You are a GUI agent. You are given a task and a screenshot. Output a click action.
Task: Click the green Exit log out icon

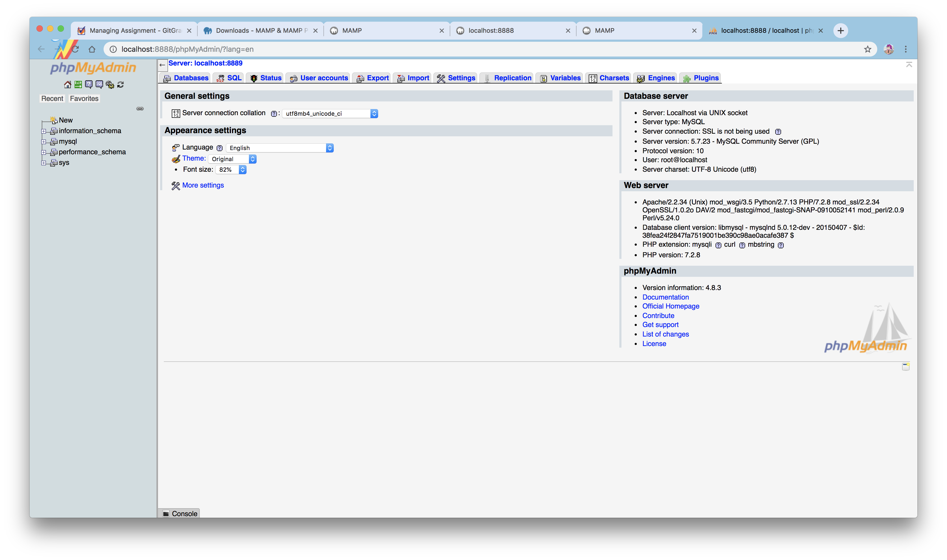point(78,85)
